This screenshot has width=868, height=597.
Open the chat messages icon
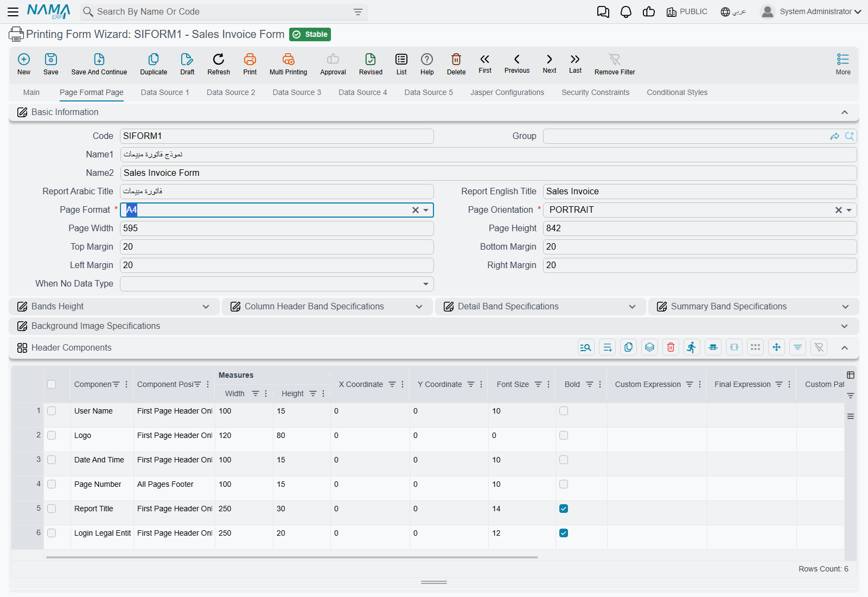pos(603,12)
